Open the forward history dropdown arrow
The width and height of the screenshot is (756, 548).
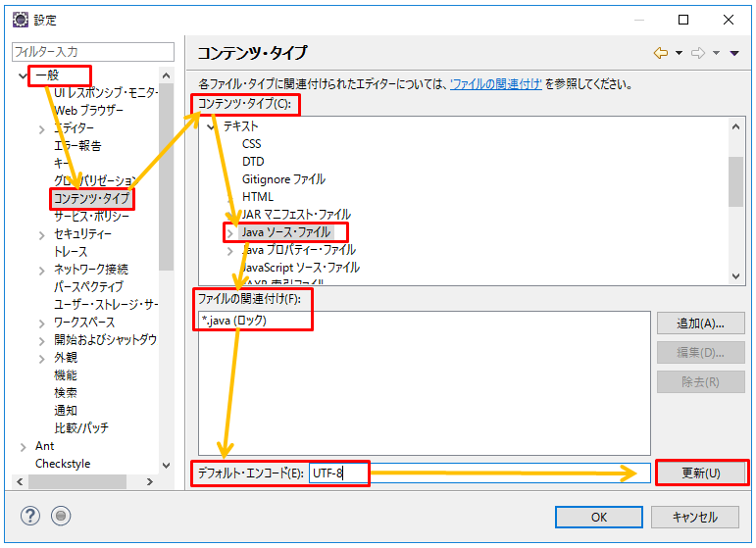(x=716, y=53)
